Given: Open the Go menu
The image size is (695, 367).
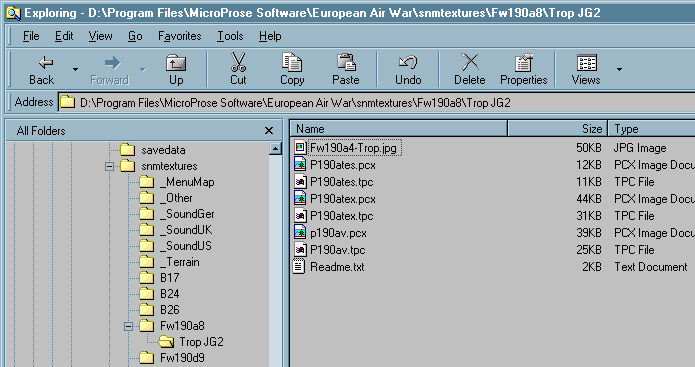Looking at the screenshot, I should pyautogui.click(x=135, y=36).
